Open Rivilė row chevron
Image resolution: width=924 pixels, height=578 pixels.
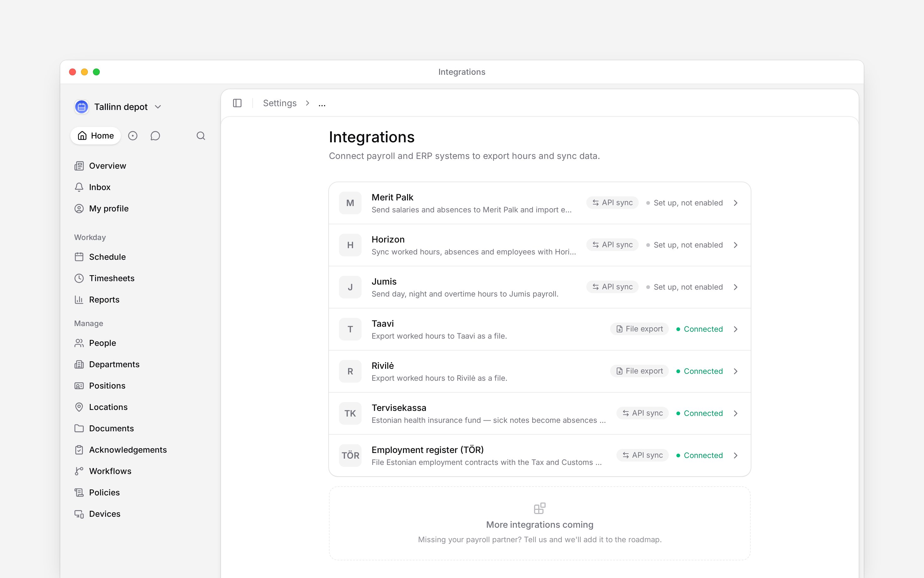click(735, 371)
